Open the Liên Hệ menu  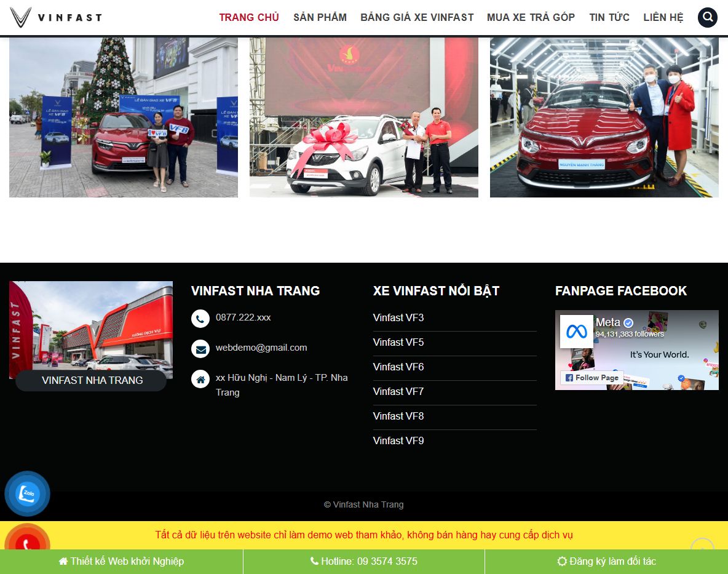pos(663,17)
